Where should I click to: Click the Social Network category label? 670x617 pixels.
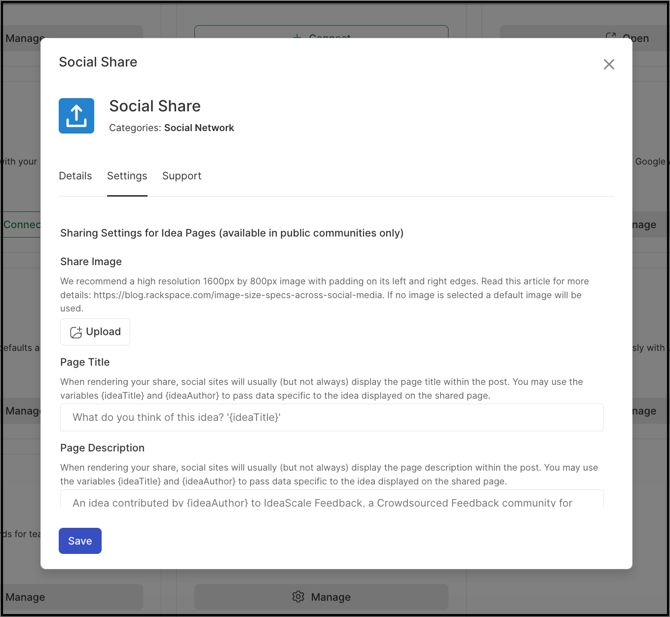(199, 128)
